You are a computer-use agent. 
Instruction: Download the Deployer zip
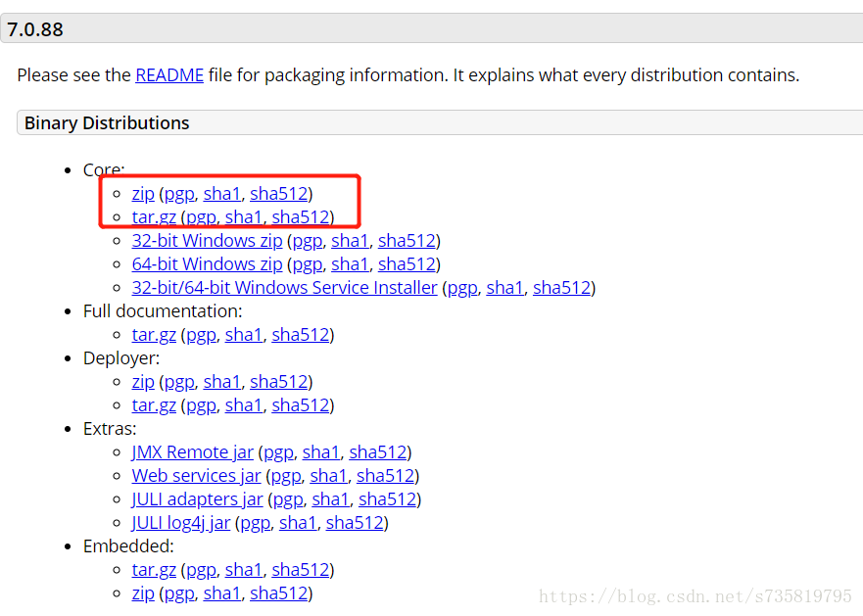click(x=143, y=382)
